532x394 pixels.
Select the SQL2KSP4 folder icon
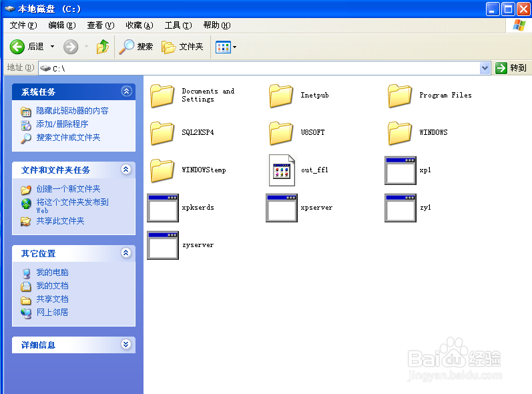pos(162,133)
